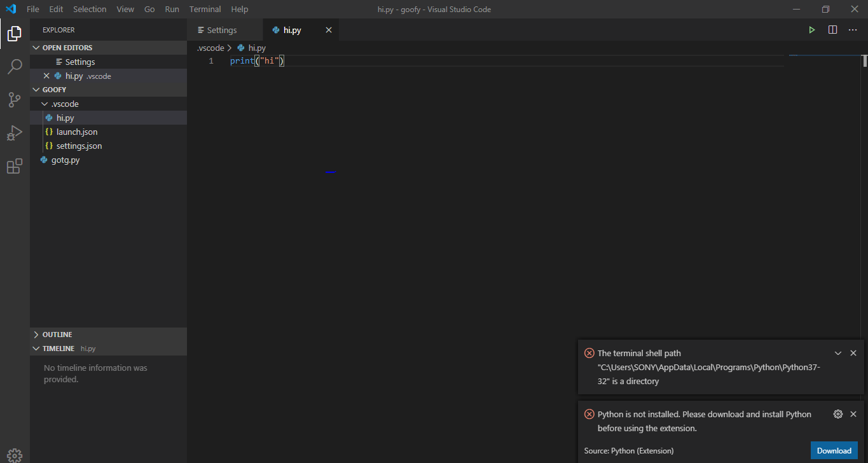Select Settings in Open Editors
The height and width of the screenshot is (463, 868).
[108, 62]
